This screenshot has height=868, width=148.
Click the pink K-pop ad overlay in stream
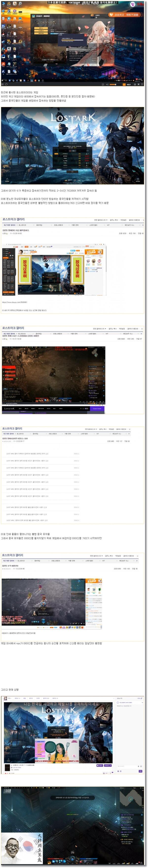pyautogui.click(x=57, y=752)
